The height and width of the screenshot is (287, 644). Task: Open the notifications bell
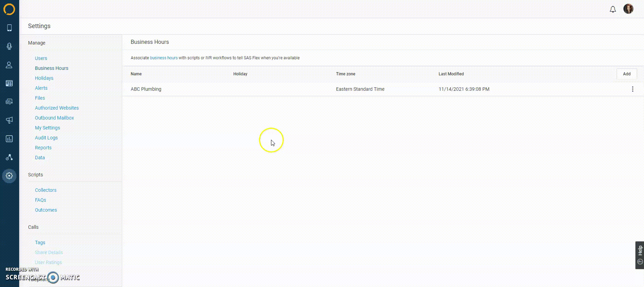613,9
